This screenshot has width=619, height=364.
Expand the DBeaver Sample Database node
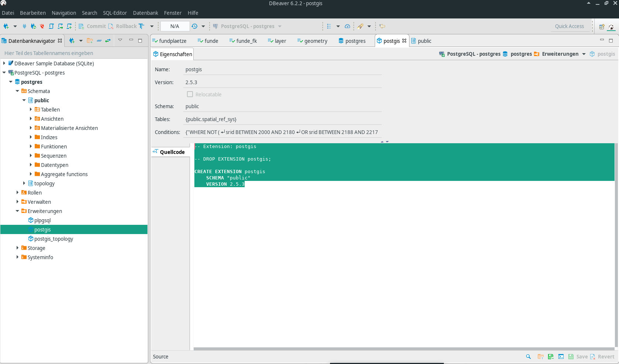click(4, 63)
